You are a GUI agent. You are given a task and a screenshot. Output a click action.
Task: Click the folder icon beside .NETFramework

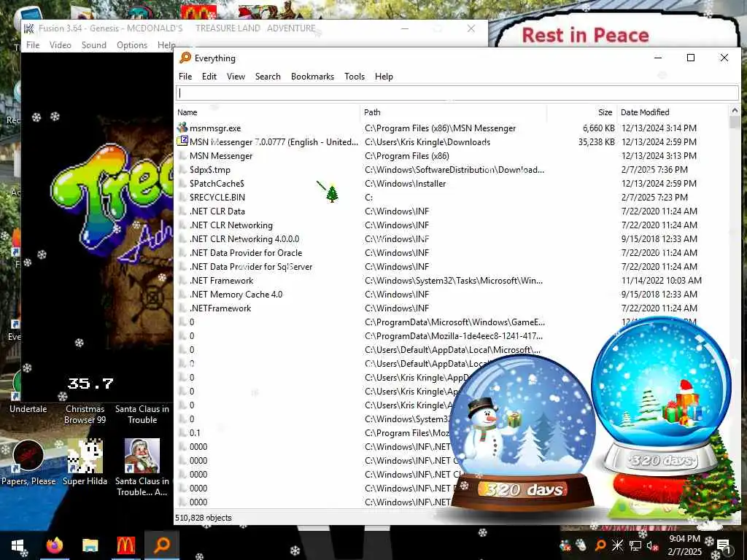coord(182,308)
